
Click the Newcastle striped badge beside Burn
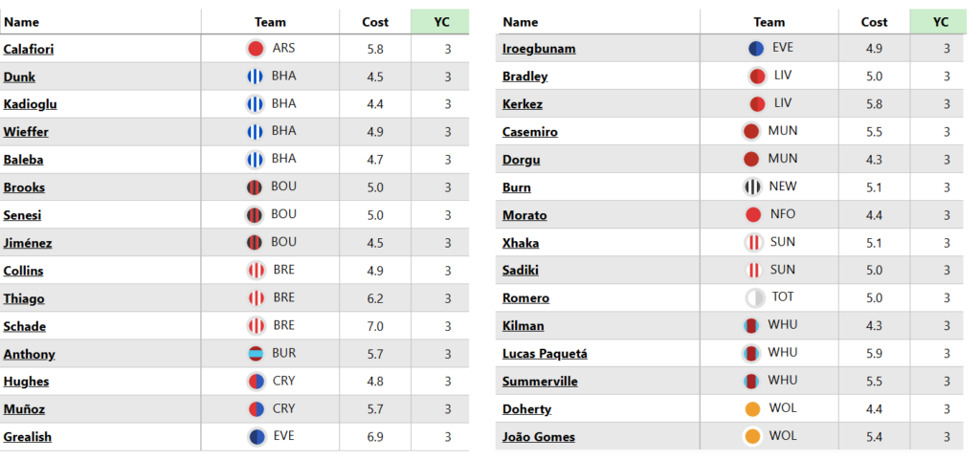coord(752,187)
